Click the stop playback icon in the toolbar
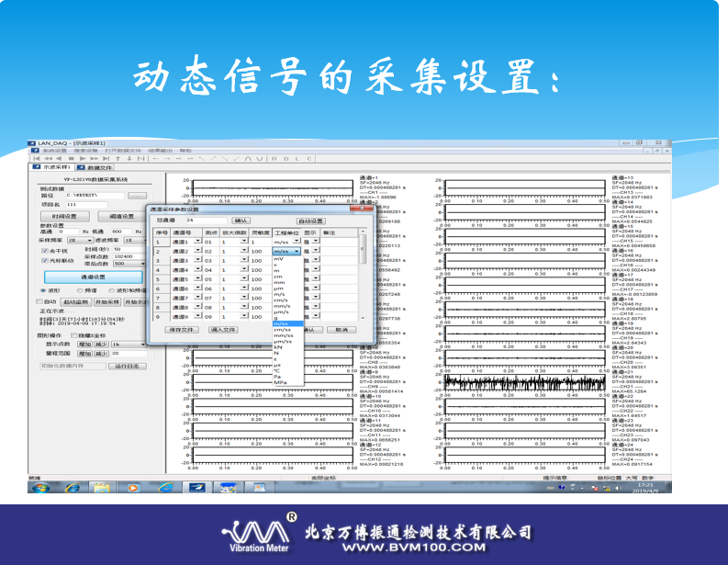This screenshot has height=565, width=728. pyautogui.click(x=71, y=158)
